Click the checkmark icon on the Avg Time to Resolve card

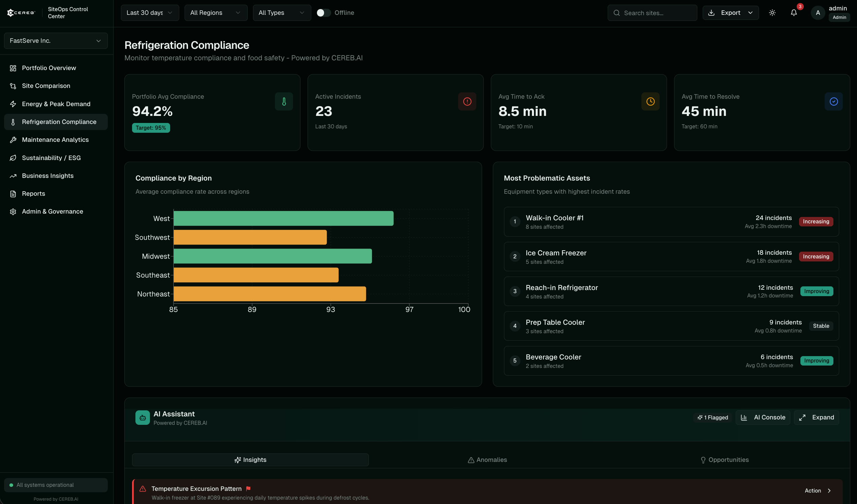(x=833, y=101)
